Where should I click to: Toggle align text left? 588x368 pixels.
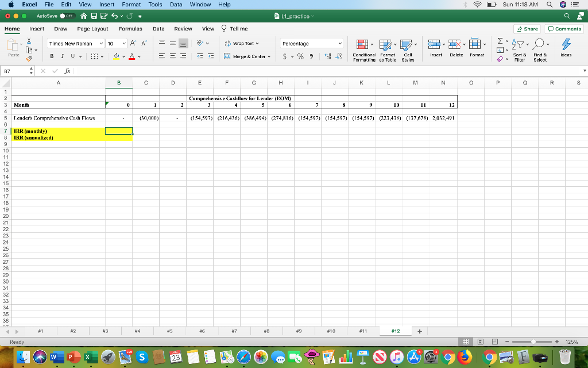click(x=162, y=56)
